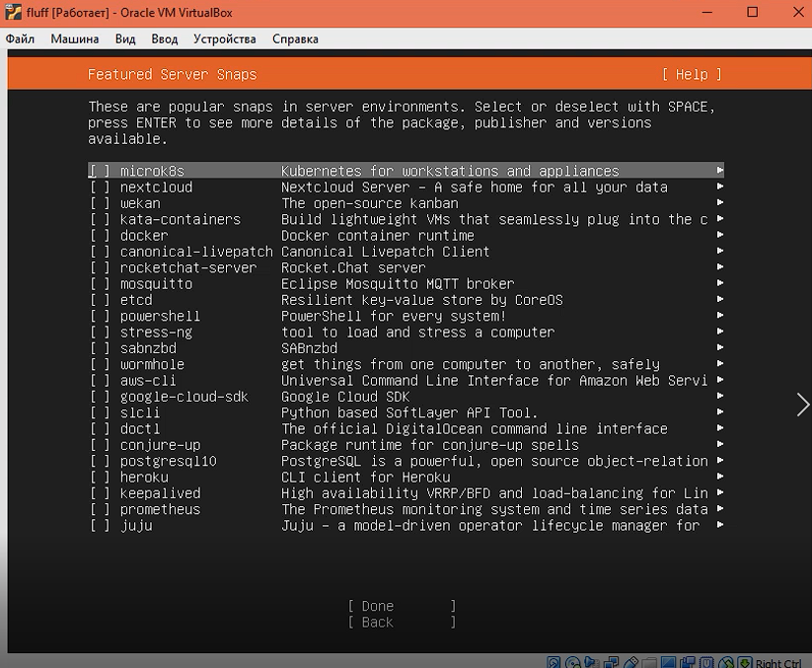Enable the google-cloud-sdk checkbox
Viewport: 812px width, 668px height.
tap(100, 397)
